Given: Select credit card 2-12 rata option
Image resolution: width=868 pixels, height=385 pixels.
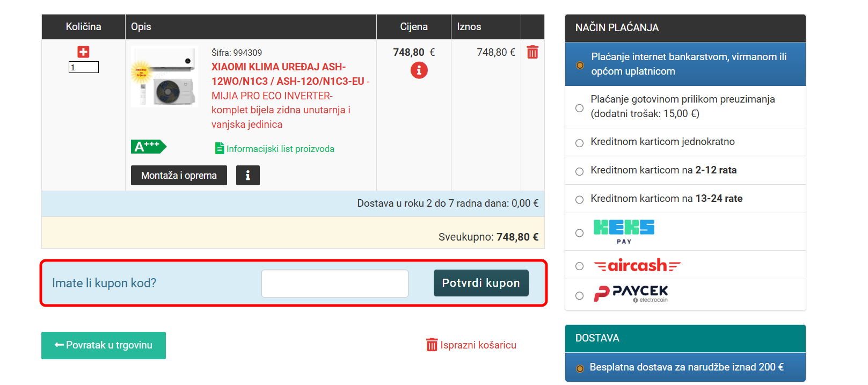Looking at the screenshot, I should coord(579,171).
